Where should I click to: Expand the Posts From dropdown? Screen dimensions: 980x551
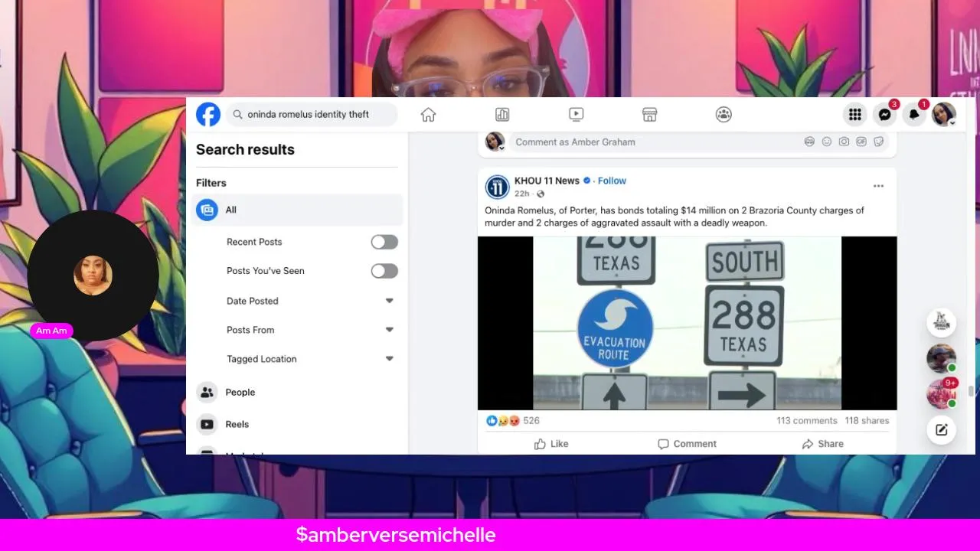(x=389, y=330)
